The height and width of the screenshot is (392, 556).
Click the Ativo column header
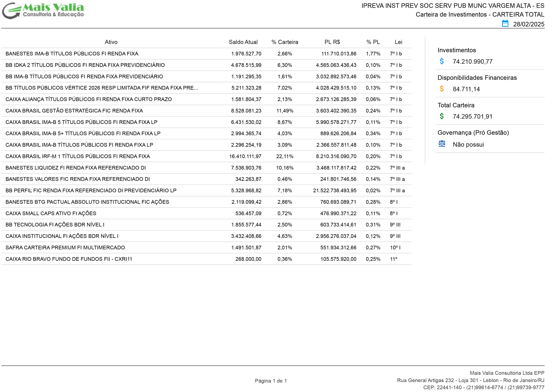point(111,42)
